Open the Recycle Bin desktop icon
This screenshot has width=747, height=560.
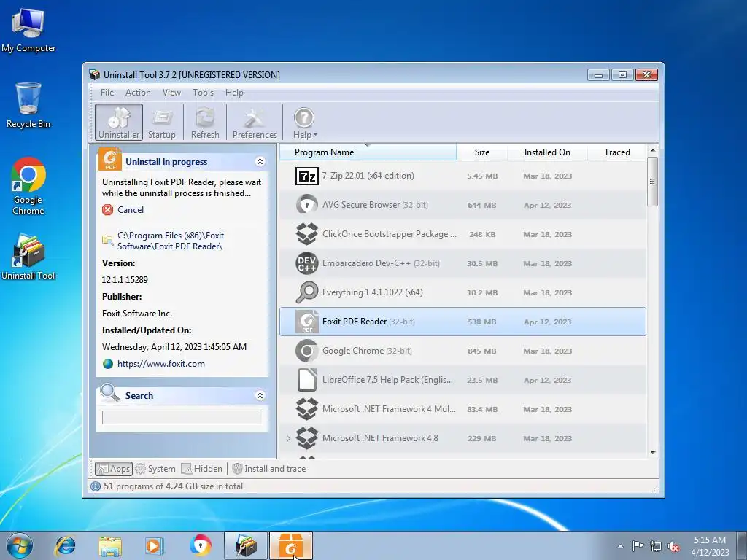(28, 106)
